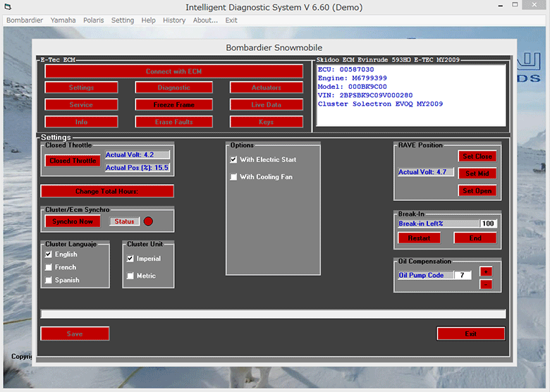
Task: Click Set Mid in RAVE Position
Action: (x=477, y=173)
